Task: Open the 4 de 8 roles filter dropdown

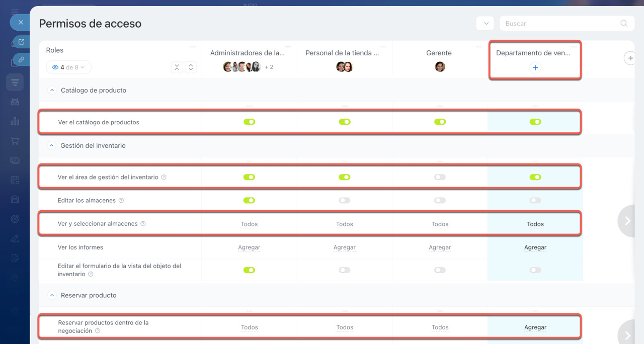Action: [x=68, y=67]
